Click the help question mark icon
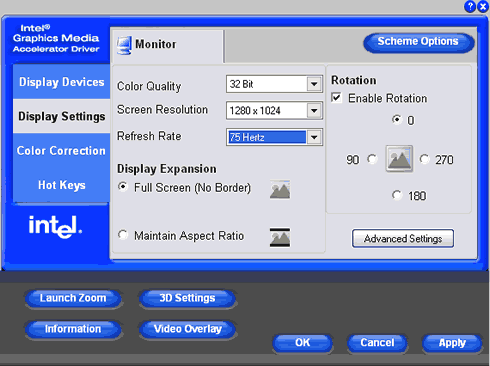 (x=470, y=6)
